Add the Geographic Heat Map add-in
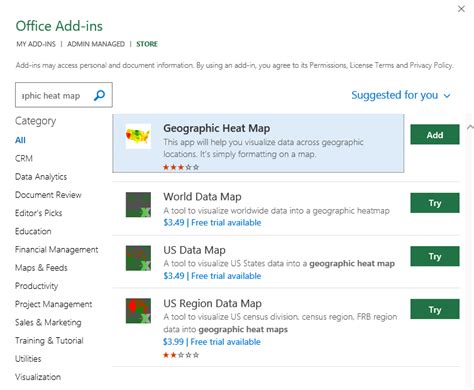This screenshot has width=474, height=390. [x=435, y=135]
